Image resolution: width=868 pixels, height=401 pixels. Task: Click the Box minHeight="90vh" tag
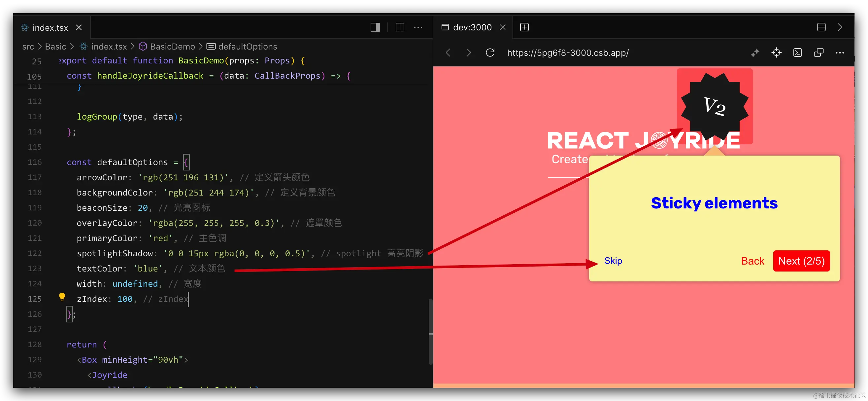(132, 359)
